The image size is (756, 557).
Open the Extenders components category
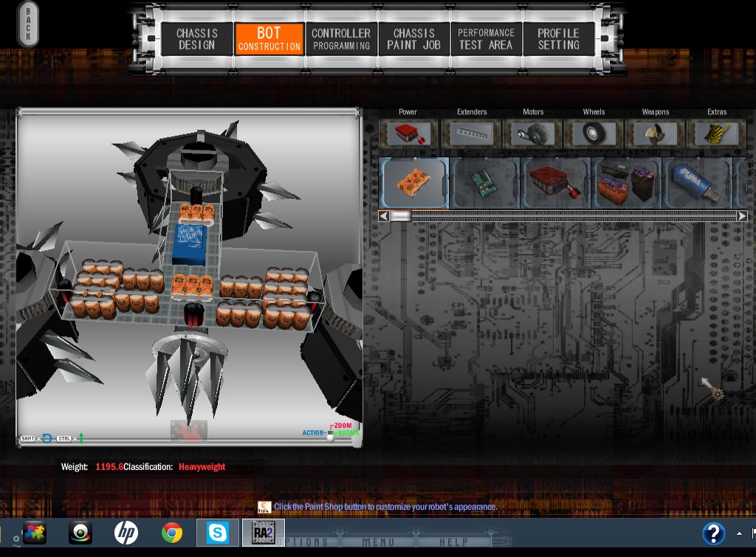tap(472, 133)
